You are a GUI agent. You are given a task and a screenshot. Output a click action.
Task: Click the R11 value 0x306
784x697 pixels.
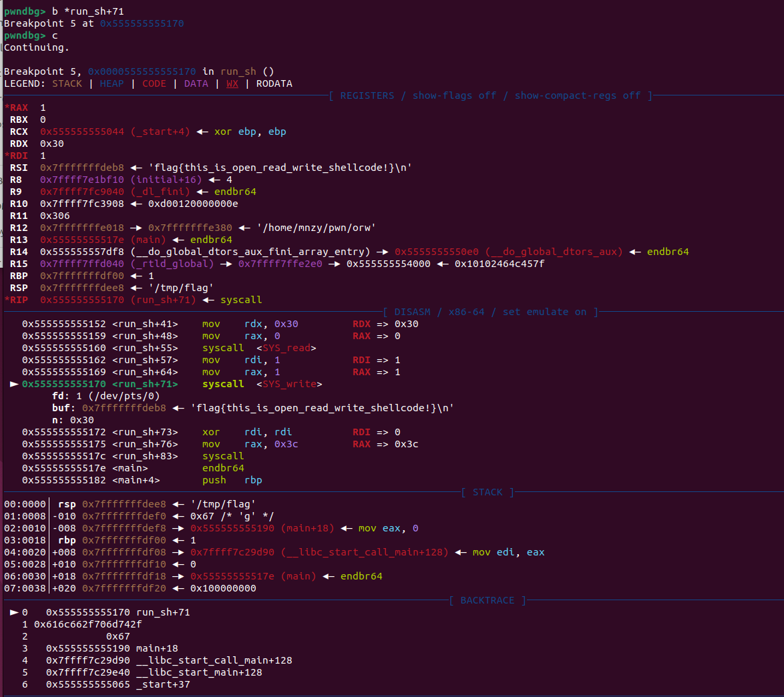coord(55,216)
